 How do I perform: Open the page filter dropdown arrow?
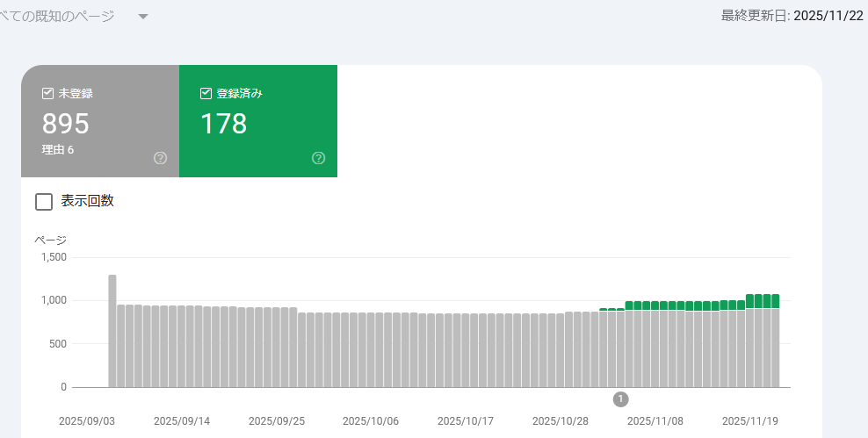143,17
